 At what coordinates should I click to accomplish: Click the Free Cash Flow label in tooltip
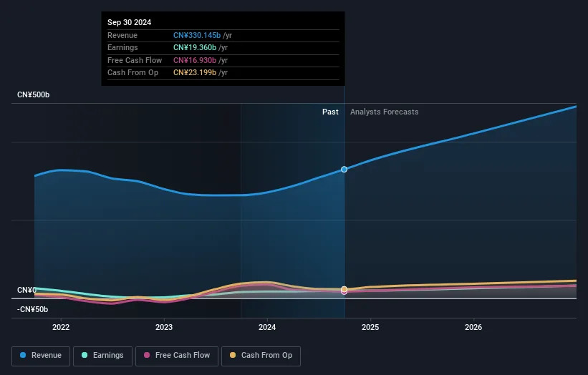pyautogui.click(x=135, y=60)
